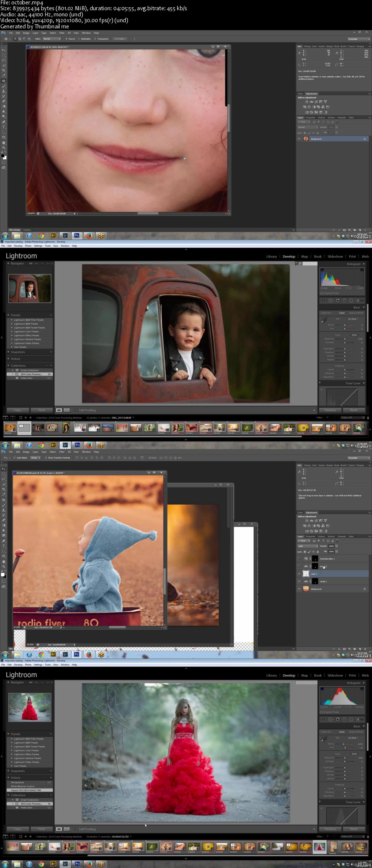Open Library module in truck-photo Lightroom frame
372x868 pixels.
pos(271,256)
